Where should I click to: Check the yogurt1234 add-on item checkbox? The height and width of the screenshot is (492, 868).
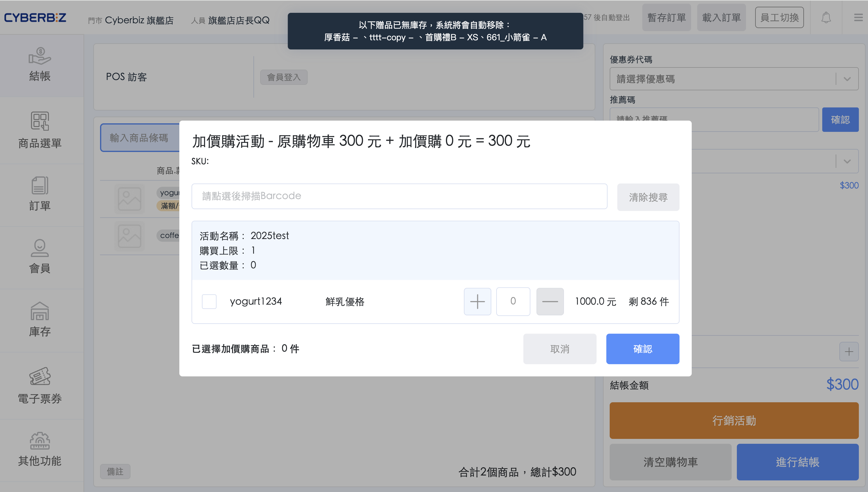209,301
